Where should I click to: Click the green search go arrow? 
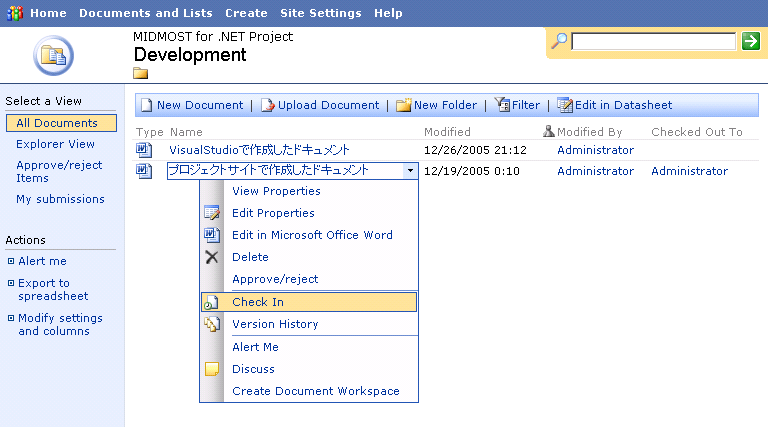[750, 41]
